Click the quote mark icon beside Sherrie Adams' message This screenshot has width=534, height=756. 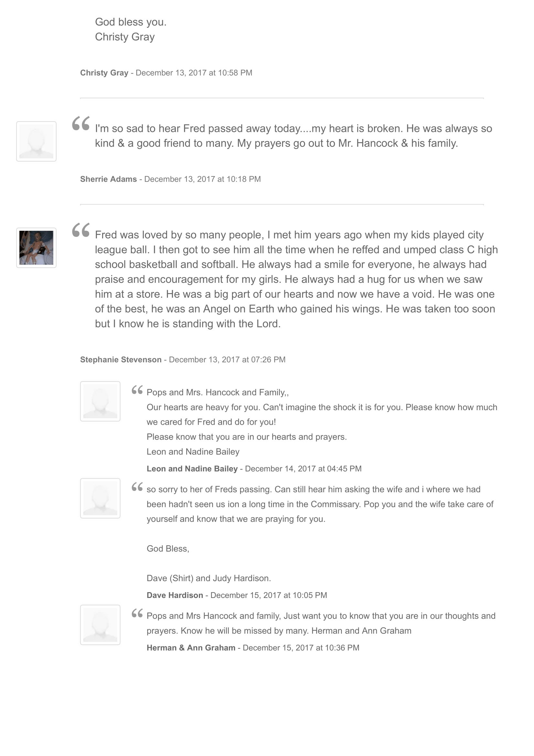81,124
